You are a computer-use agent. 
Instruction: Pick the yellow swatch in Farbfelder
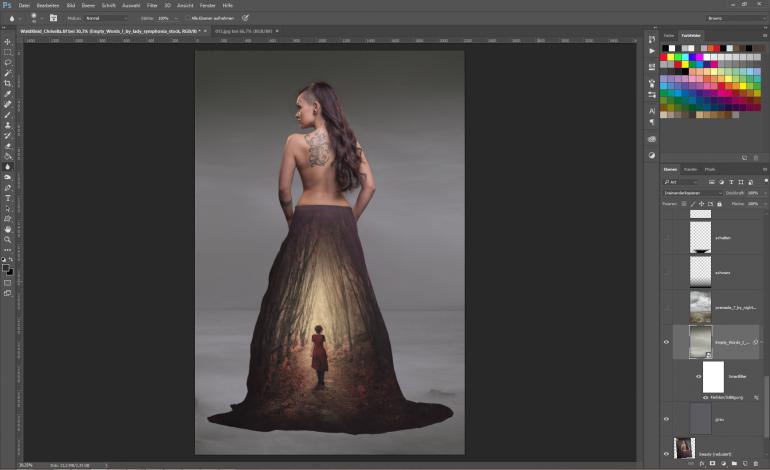click(671, 57)
